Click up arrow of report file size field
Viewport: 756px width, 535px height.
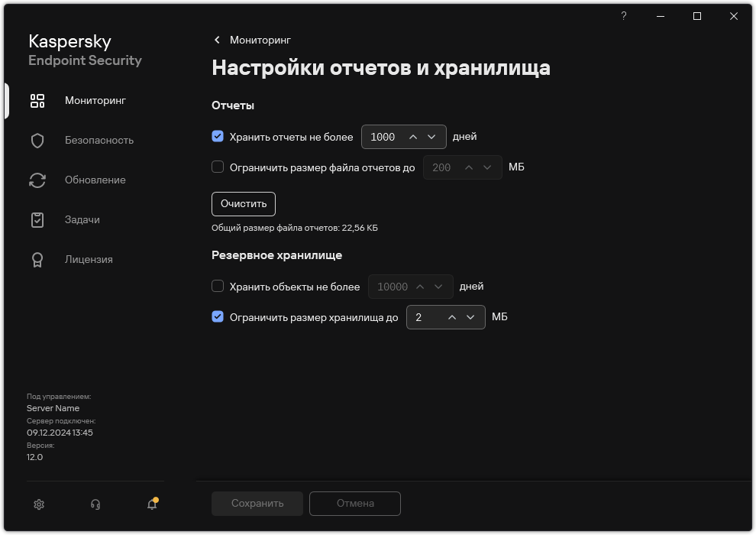point(469,167)
